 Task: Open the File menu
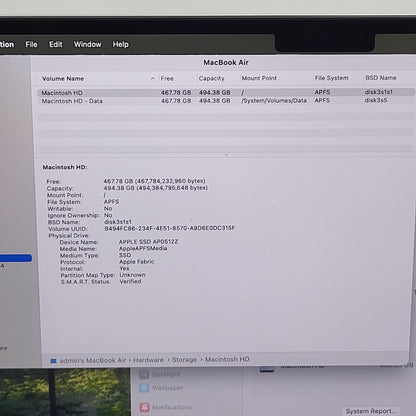31,44
